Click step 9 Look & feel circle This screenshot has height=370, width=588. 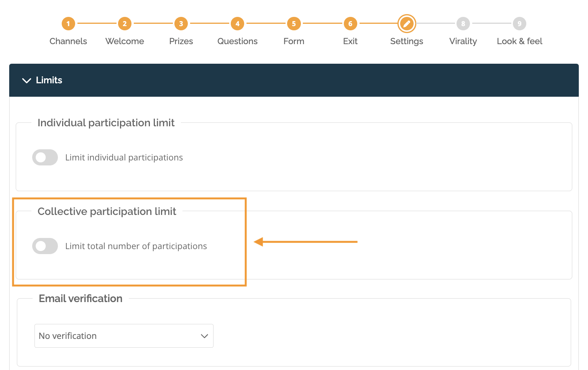tap(519, 24)
